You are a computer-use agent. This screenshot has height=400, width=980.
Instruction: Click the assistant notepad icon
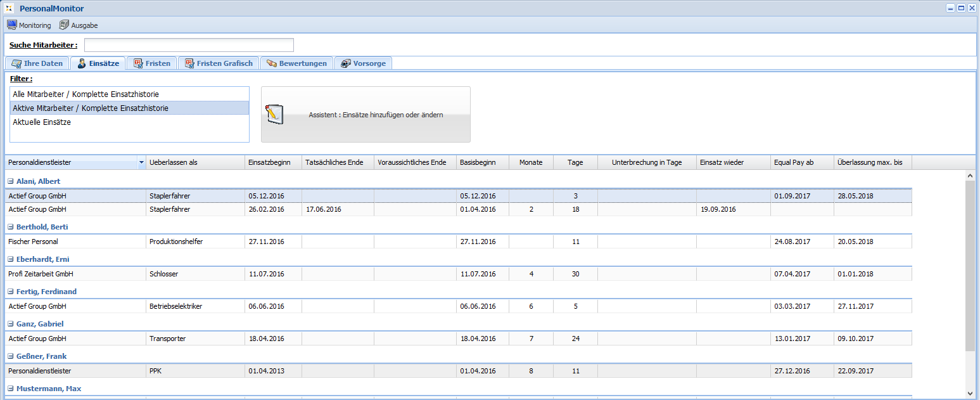point(274,115)
